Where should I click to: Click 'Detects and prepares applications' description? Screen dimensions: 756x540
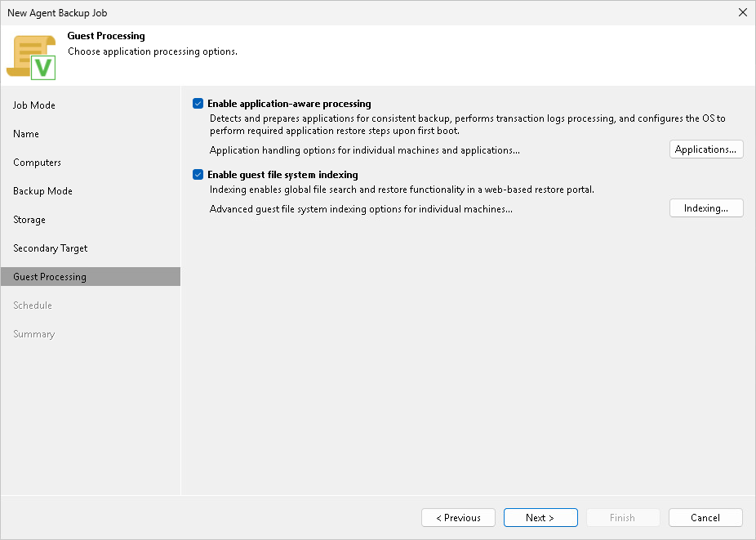(467, 124)
